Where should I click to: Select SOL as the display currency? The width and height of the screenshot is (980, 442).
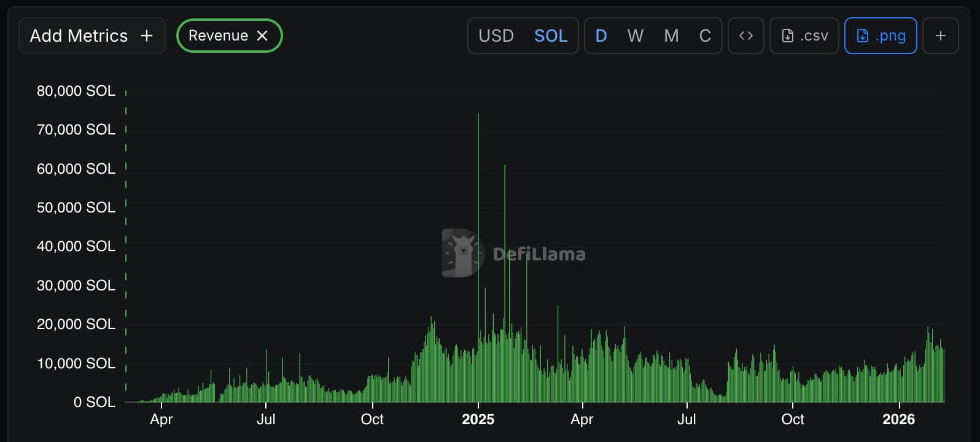(551, 36)
